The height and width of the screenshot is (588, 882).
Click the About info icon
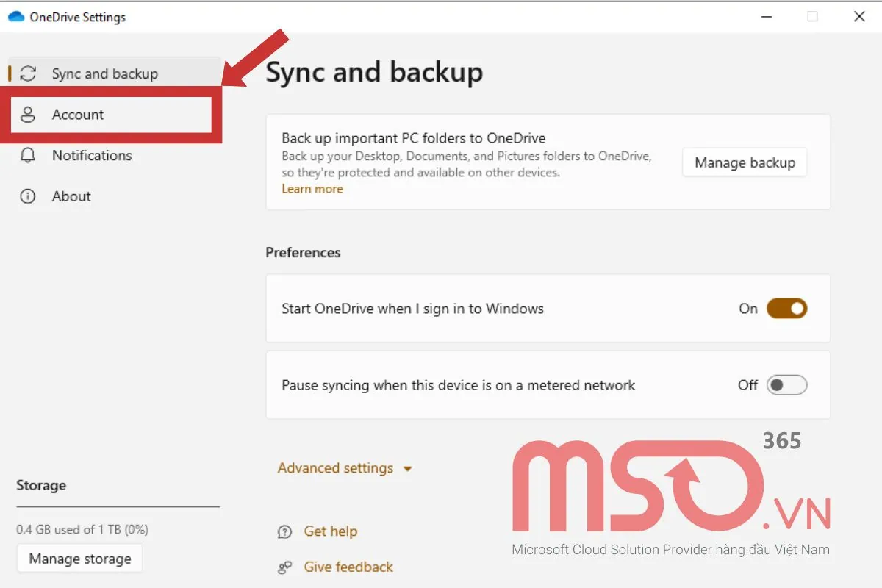28,196
